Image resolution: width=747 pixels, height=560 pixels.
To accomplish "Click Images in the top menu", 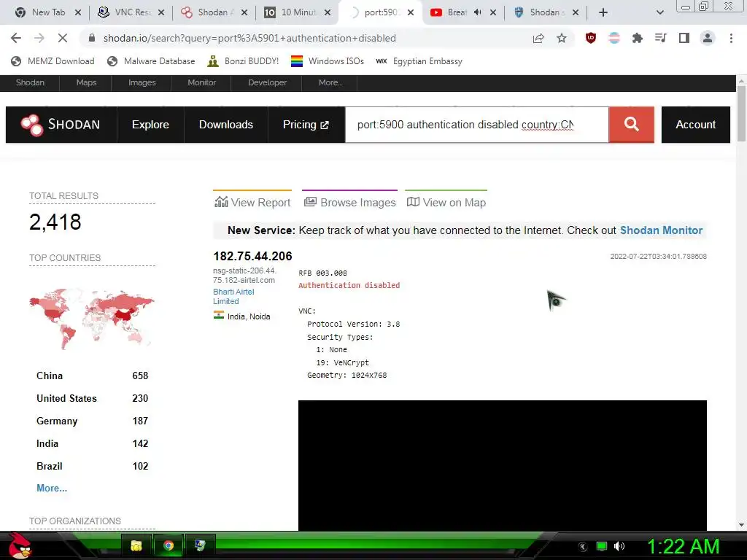I will tap(142, 82).
